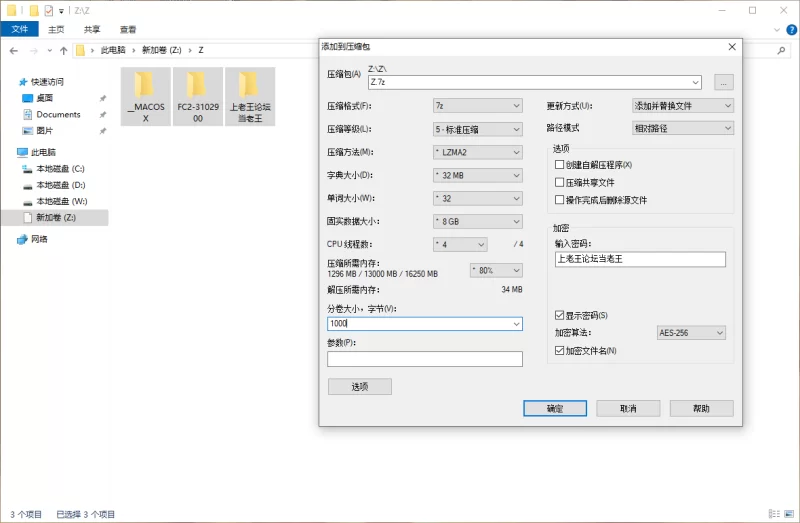Switch to details view icon in status bar
800x523 pixels.
[x=774, y=514]
